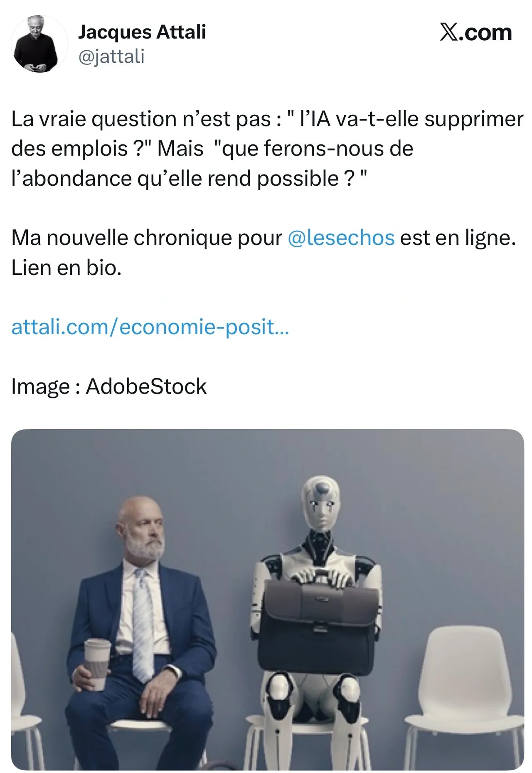The width and height of the screenshot is (532, 773).
Task: Open Jacques Attali's profile avatar
Action: tap(39, 44)
